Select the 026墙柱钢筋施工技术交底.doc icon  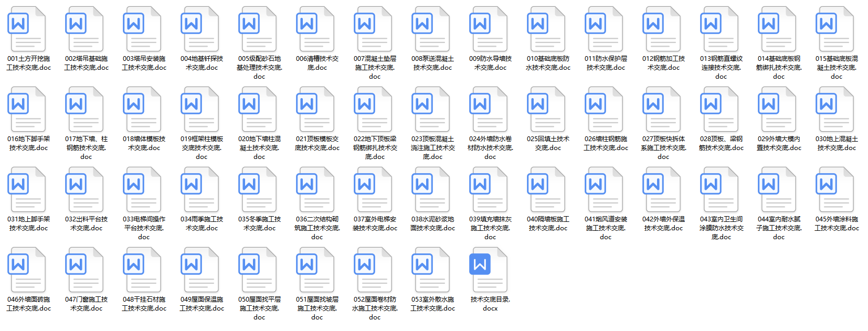point(604,109)
